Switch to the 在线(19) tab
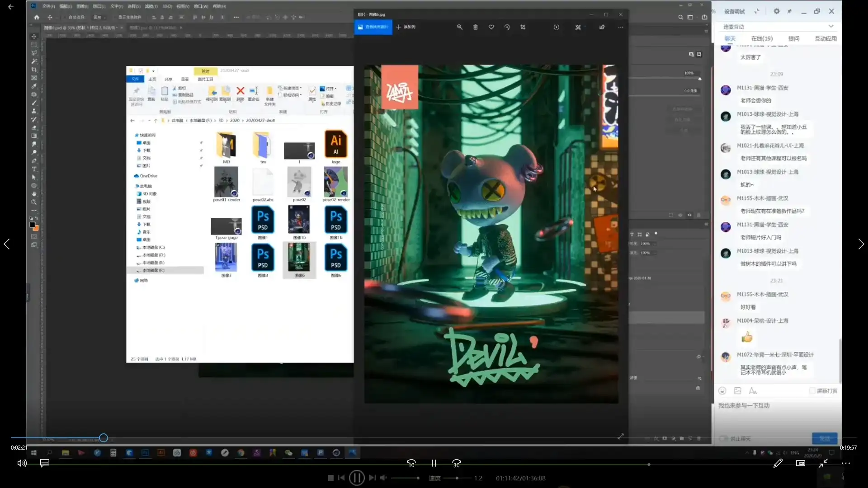Screen dimensions: 868x488 pos(762,39)
